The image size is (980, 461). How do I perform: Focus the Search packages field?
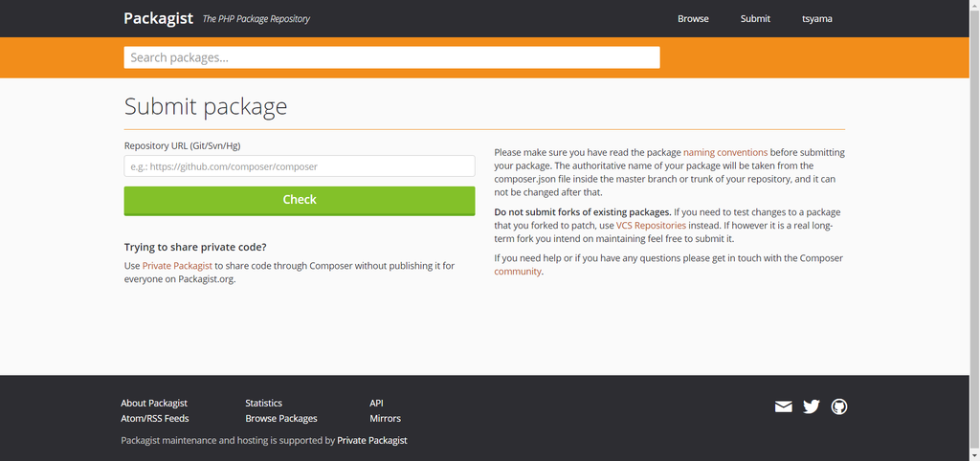(x=391, y=57)
